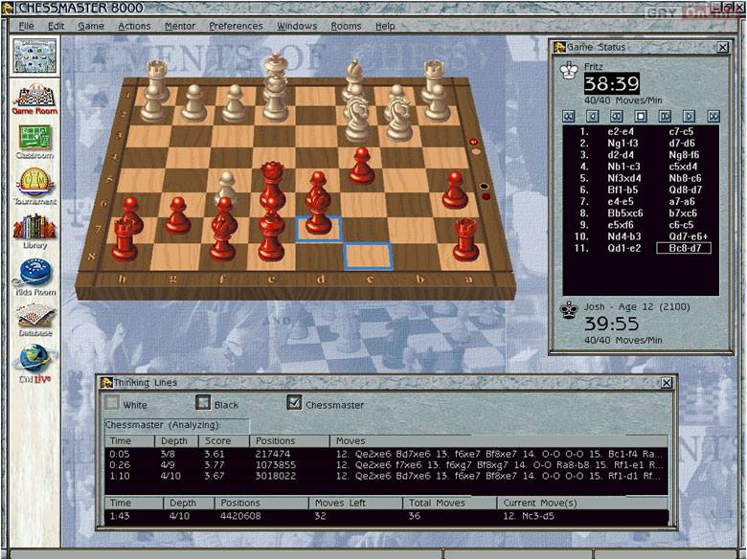Close the Game Status window
The width and height of the screenshot is (747, 560).
click(x=723, y=47)
